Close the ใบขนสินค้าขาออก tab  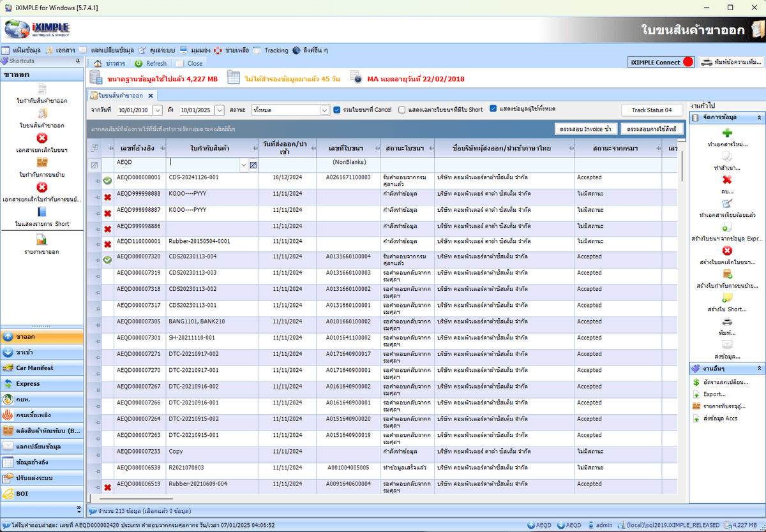(x=150, y=96)
